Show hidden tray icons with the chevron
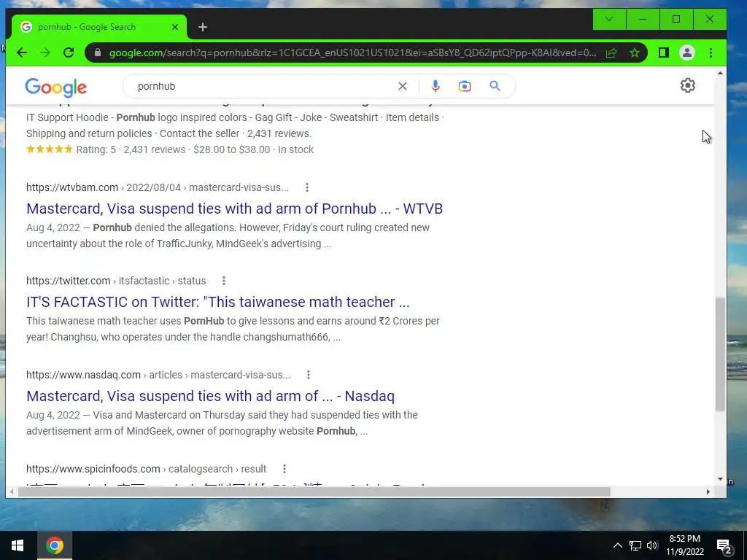This screenshot has height=560, width=747. (617, 545)
